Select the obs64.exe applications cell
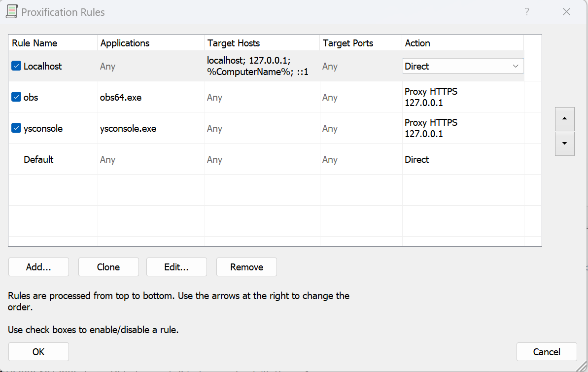This screenshot has width=588, height=372. pyautogui.click(x=121, y=97)
